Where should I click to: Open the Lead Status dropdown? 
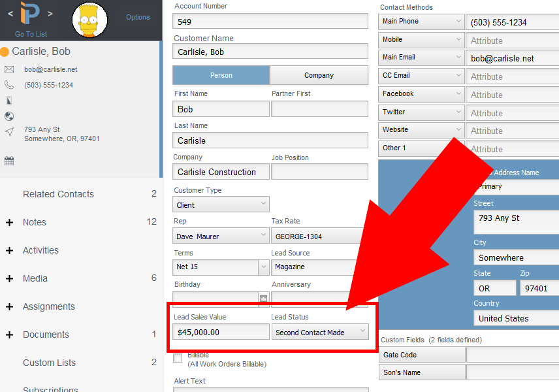click(320, 332)
